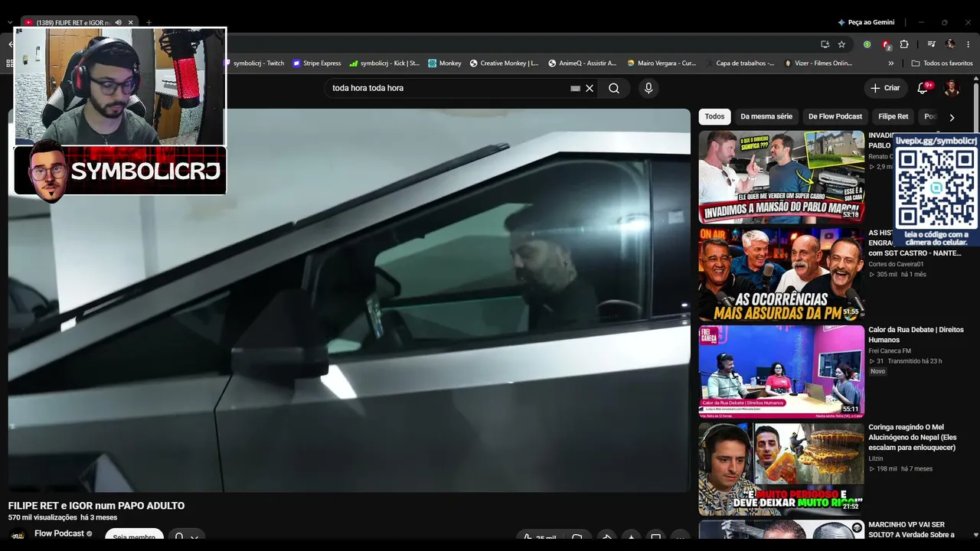Click the red extension icon with badge 2
Viewport: 980px width, 551px height.
point(886,44)
